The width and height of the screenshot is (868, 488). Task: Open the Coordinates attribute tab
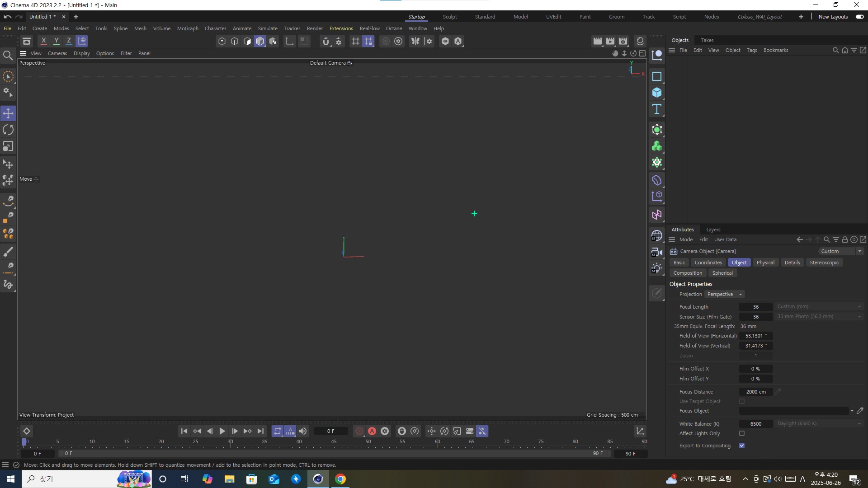708,263
